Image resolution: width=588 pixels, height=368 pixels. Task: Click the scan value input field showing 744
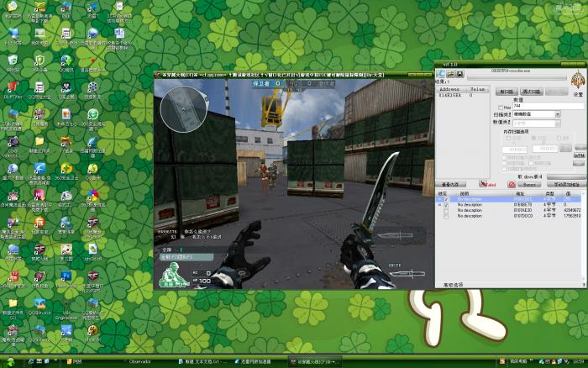(549, 106)
